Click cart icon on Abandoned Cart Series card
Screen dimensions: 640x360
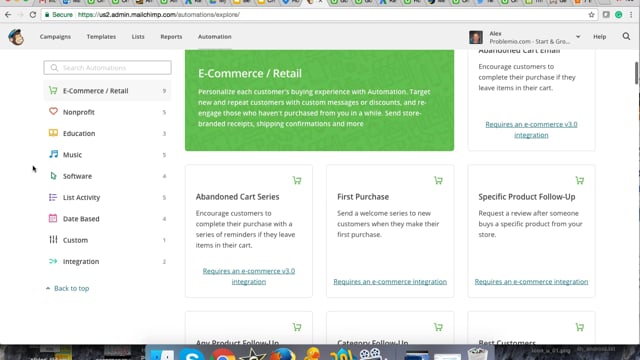[297, 180]
